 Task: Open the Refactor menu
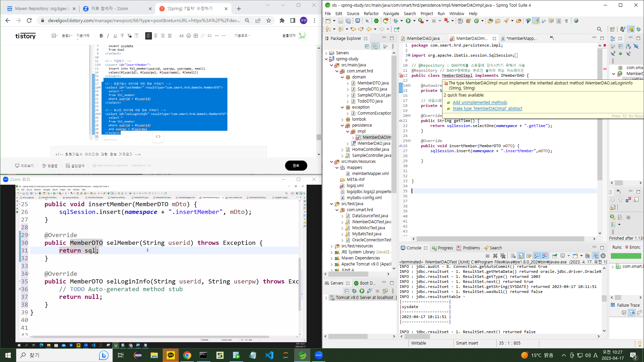pos(371,13)
